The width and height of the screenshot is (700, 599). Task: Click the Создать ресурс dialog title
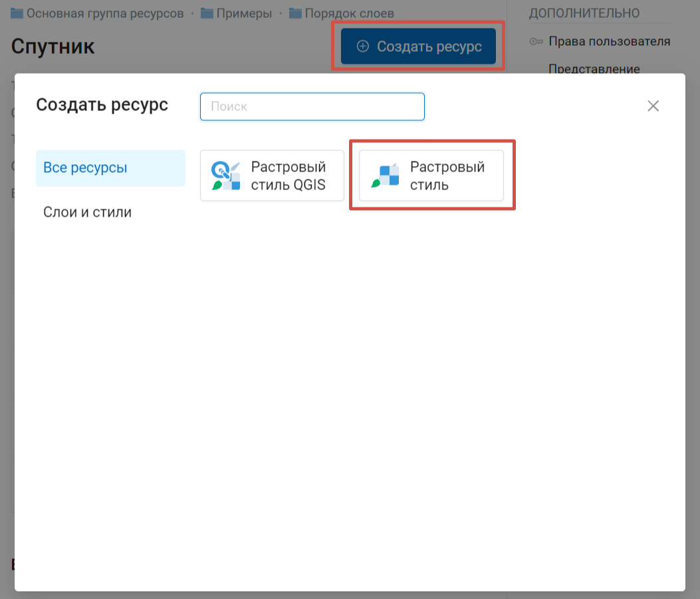pos(102,105)
